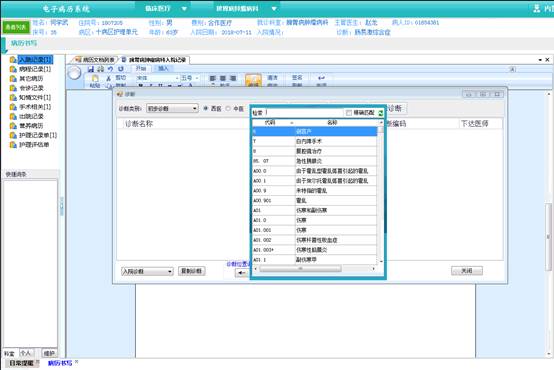Click the green 患者列表 button
554x370 pixels.
16,27
